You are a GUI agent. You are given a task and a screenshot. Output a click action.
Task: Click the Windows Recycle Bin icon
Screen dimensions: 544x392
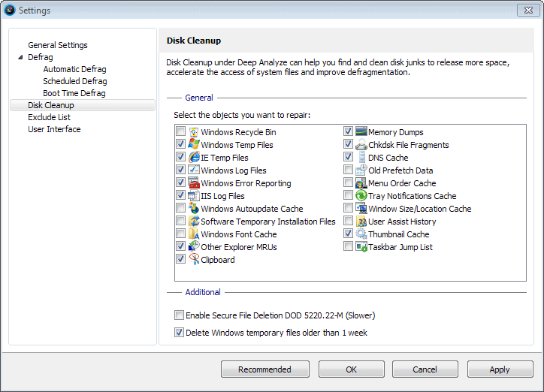point(194,132)
